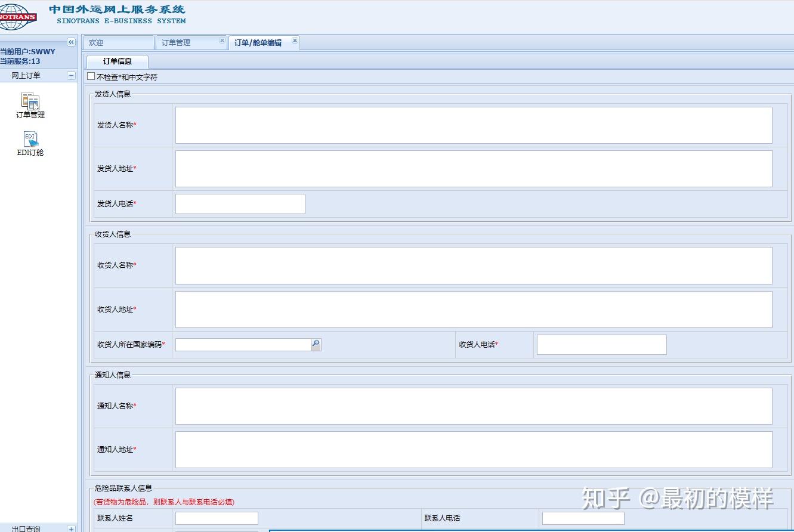Click the 发货人电话 label
Viewport: 794px width, 532px height.
pyautogui.click(x=116, y=203)
